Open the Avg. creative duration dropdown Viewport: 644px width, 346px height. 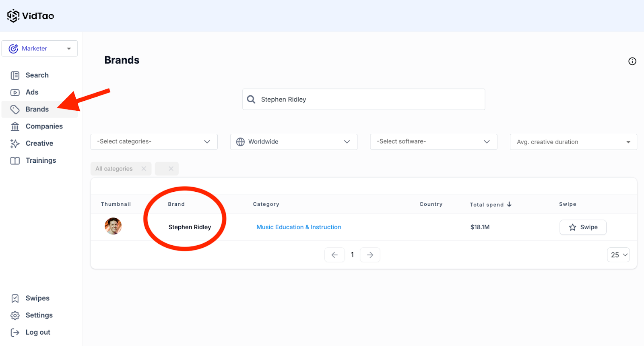click(x=573, y=142)
